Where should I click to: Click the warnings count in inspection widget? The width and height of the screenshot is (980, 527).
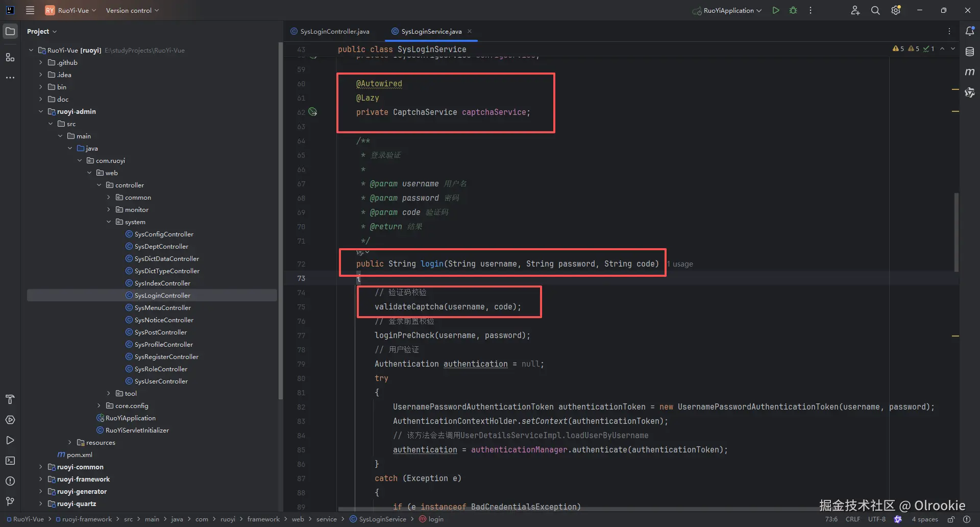(x=898, y=49)
